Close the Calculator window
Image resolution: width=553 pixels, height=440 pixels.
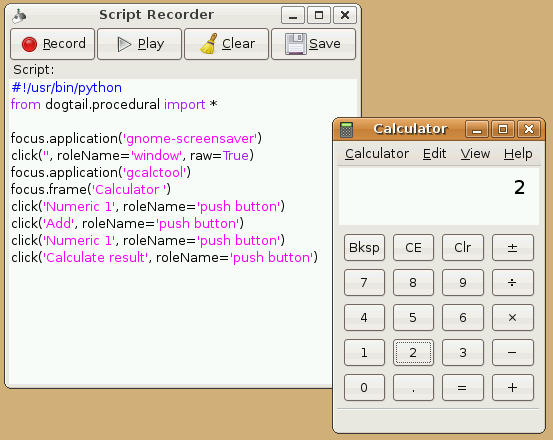pos(529,129)
